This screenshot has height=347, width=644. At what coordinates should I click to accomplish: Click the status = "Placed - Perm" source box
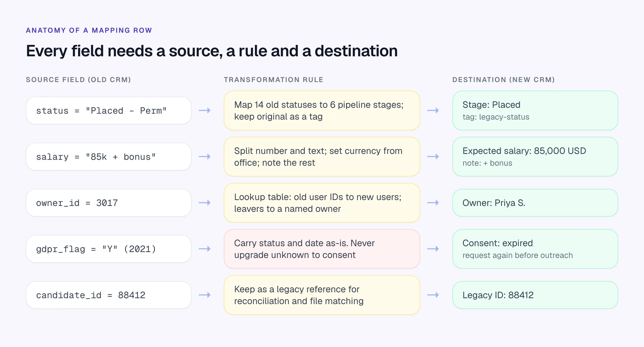[x=109, y=110]
